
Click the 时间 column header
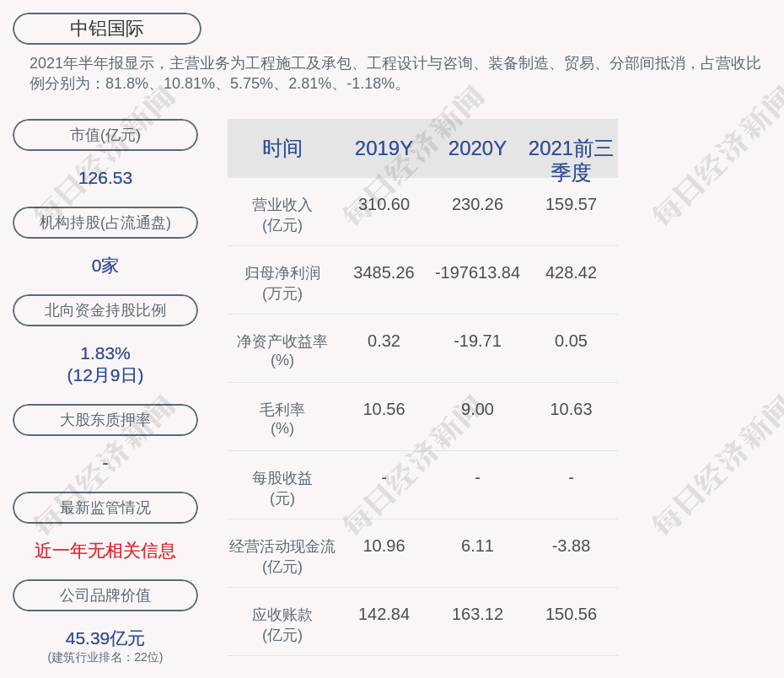pyautogui.click(x=282, y=148)
